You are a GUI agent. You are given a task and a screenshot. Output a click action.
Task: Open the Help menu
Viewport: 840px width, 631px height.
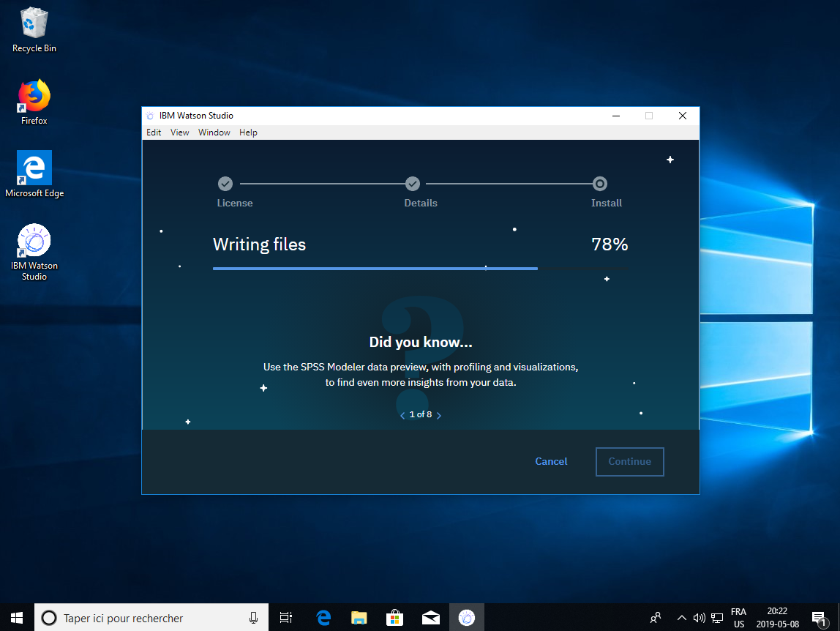248,132
